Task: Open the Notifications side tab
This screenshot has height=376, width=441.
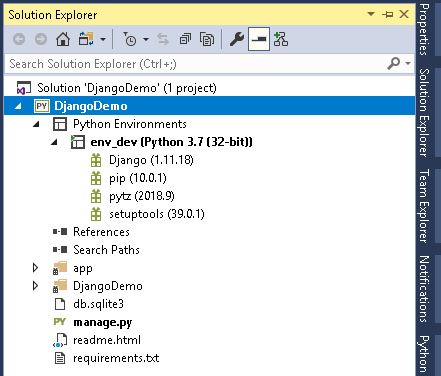Action: pyautogui.click(x=424, y=289)
